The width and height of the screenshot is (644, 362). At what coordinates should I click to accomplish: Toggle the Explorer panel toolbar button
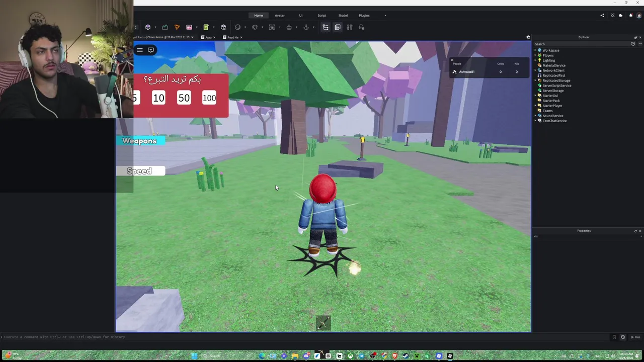tap(326, 27)
